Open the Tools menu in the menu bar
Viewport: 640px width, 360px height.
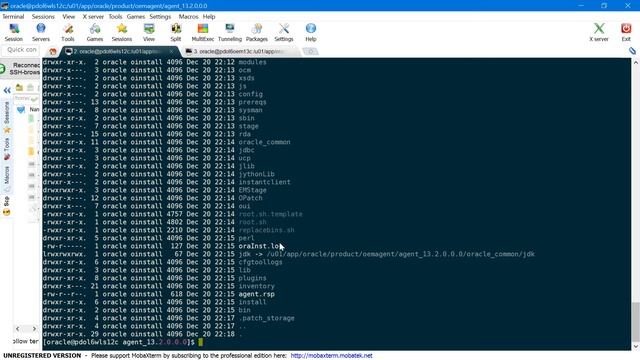116,16
